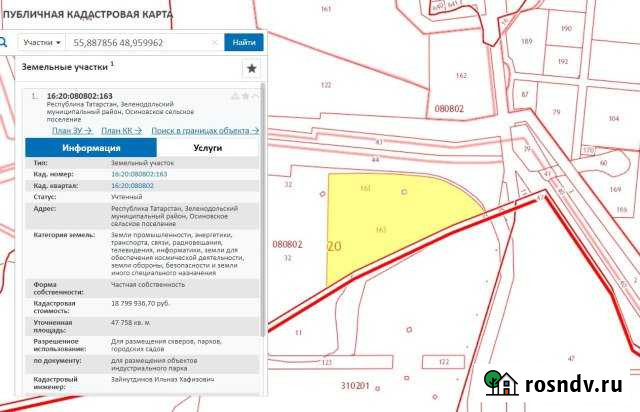This screenshot has height=412, width=640.
Task: Click inside the coordinates search input
Action: click(x=140, y=43)
